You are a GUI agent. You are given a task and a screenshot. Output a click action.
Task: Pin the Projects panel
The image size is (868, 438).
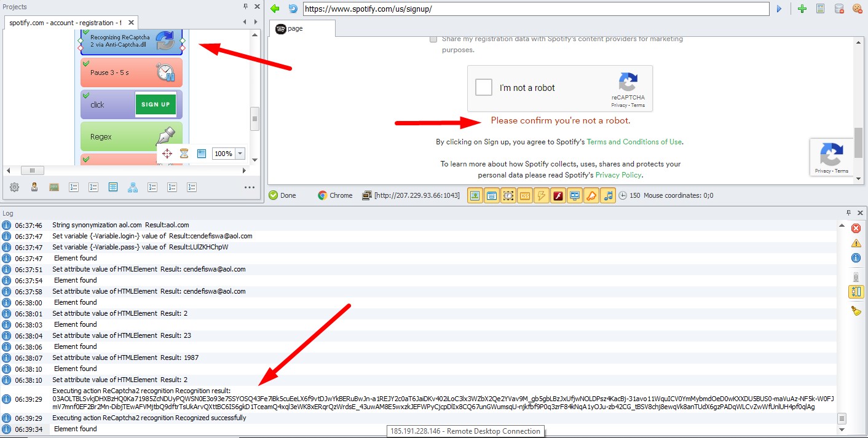[x=245, y=6]
